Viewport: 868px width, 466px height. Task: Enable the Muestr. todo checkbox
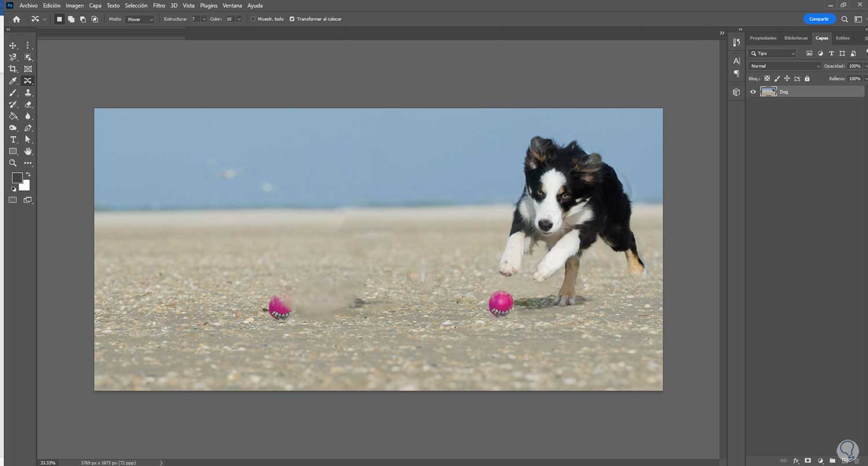click(253, 19)
